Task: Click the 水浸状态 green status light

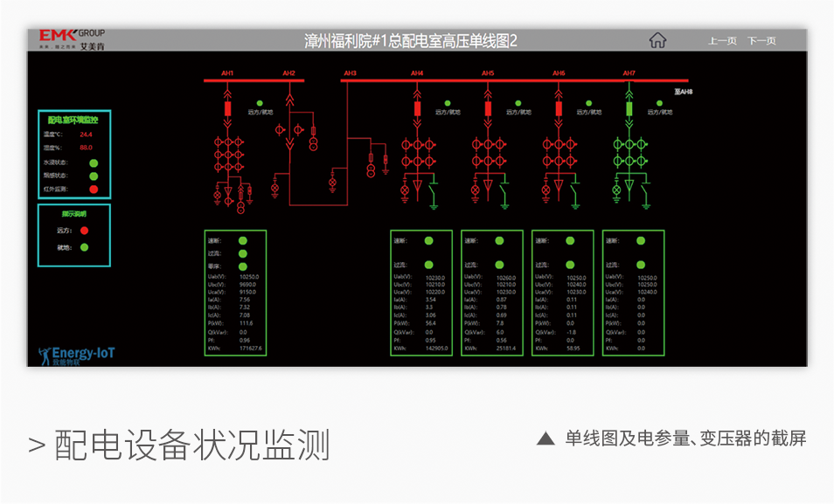Action: pos(94,163)
